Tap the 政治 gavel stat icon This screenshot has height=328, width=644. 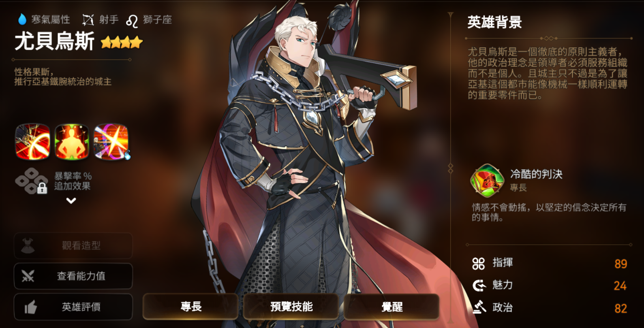[479, 307]
